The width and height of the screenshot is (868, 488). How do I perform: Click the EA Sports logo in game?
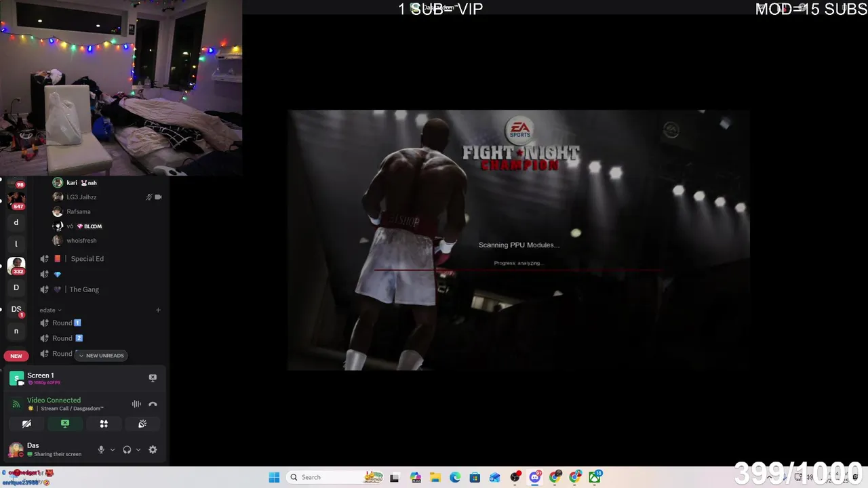(519, 129)
